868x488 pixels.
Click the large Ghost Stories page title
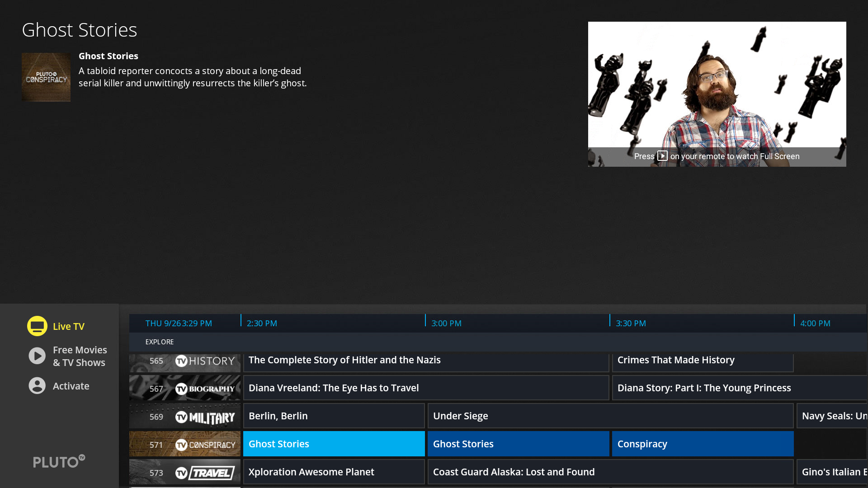point(80,30)
